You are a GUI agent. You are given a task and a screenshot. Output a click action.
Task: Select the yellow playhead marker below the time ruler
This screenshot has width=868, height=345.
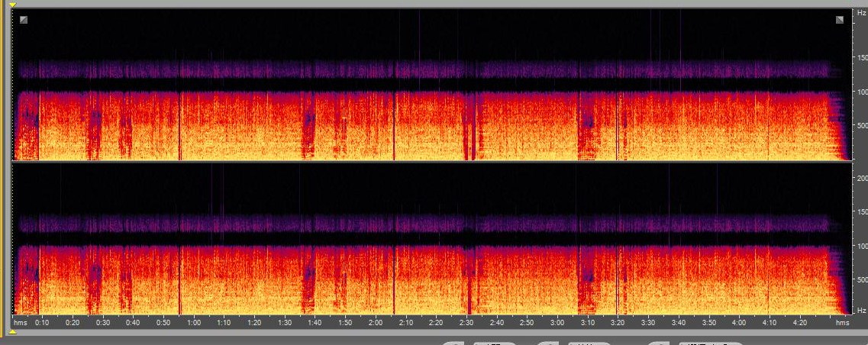coord(12,332)
